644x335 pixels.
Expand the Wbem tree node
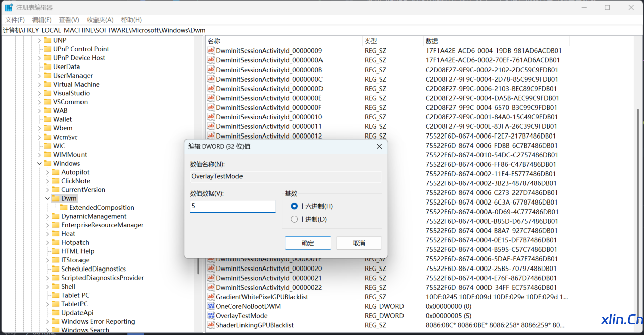(x=39, y=128)
